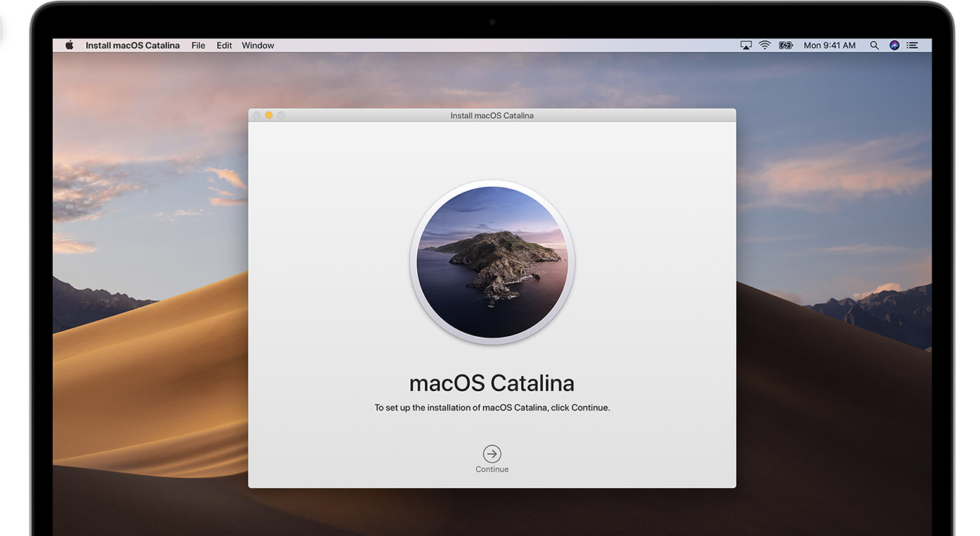This screenshot has height=536, width=980.
Task: Click the window title Install macOS Catalina
Action: click(x=492, y=115)
